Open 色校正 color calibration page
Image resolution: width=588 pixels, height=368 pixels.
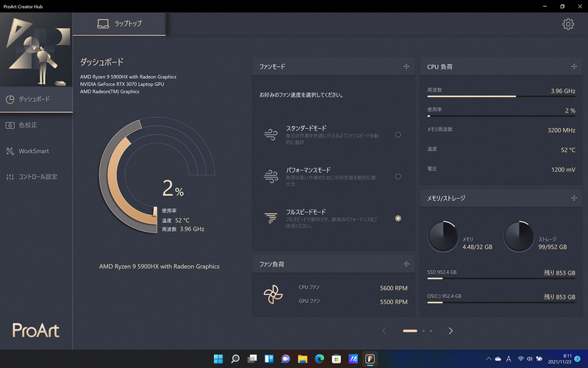(x=36, y=125)
